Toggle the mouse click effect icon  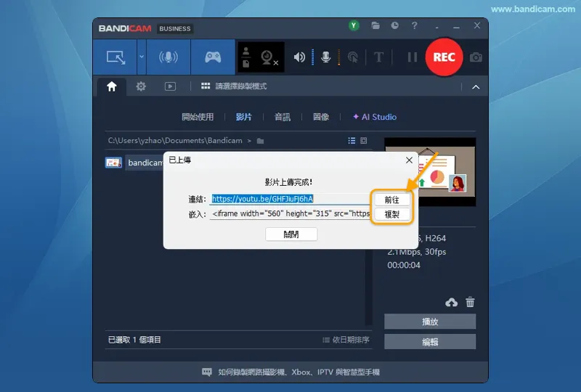coord(352,57)
